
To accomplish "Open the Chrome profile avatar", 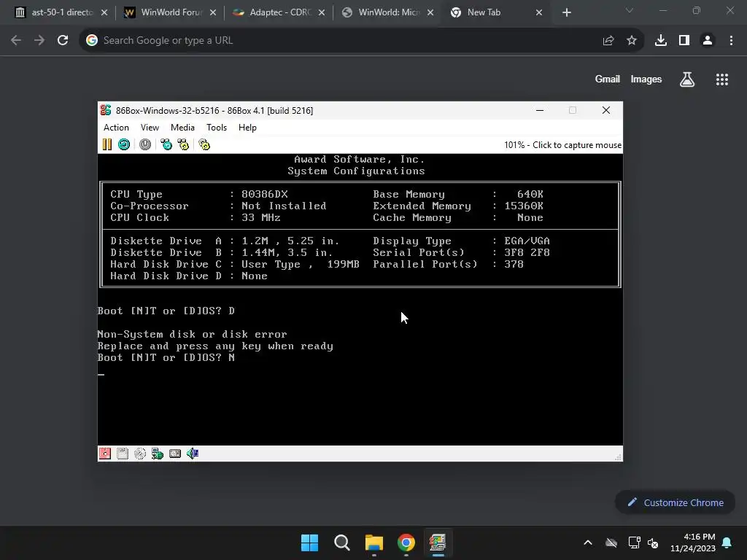I will point(708,41).
